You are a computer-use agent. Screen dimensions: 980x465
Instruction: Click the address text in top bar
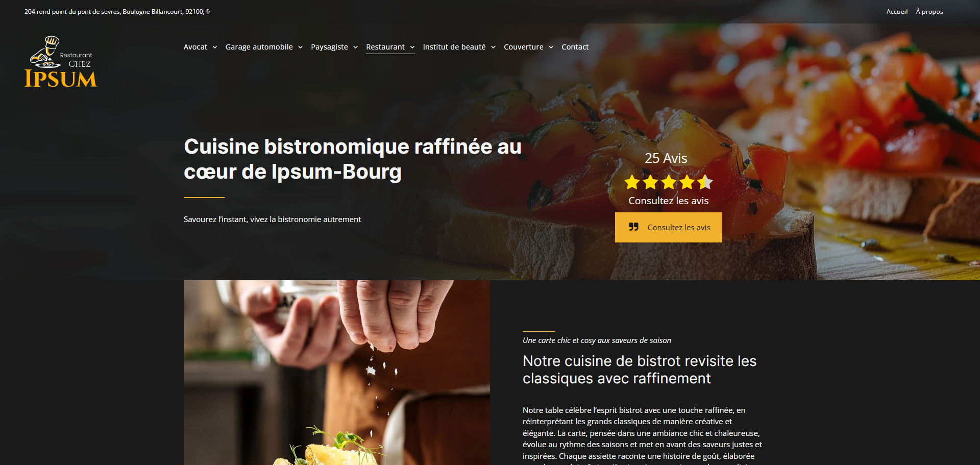point(117,12)
